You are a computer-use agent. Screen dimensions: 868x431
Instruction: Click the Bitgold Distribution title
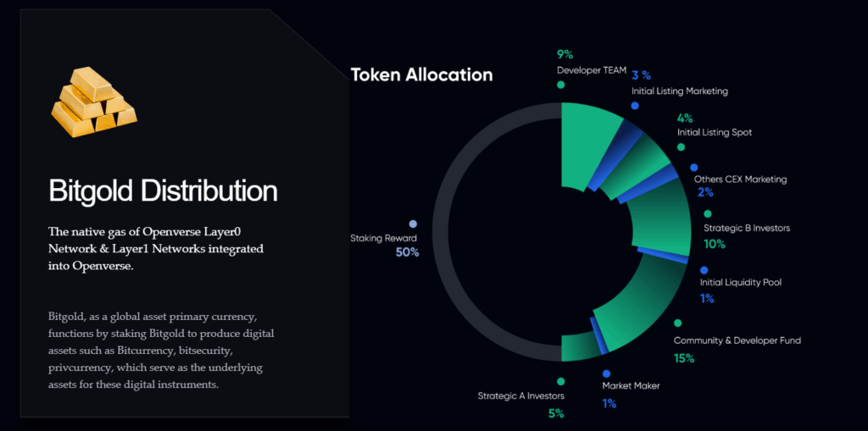(164, 191)
